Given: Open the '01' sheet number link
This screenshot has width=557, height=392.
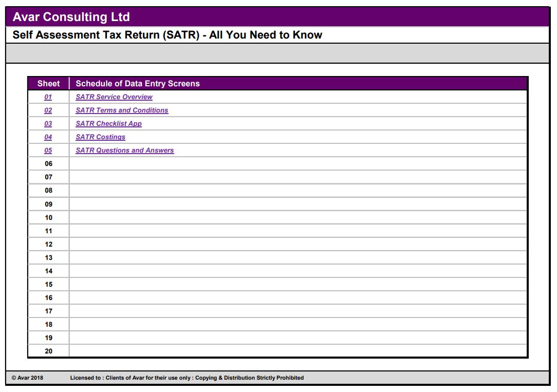Looking at the screenshot, I should click(48, 97).
